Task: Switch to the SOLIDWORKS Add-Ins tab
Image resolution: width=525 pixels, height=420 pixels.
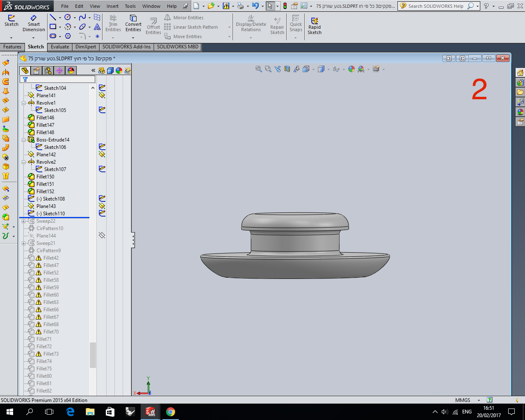Action: 126,47
